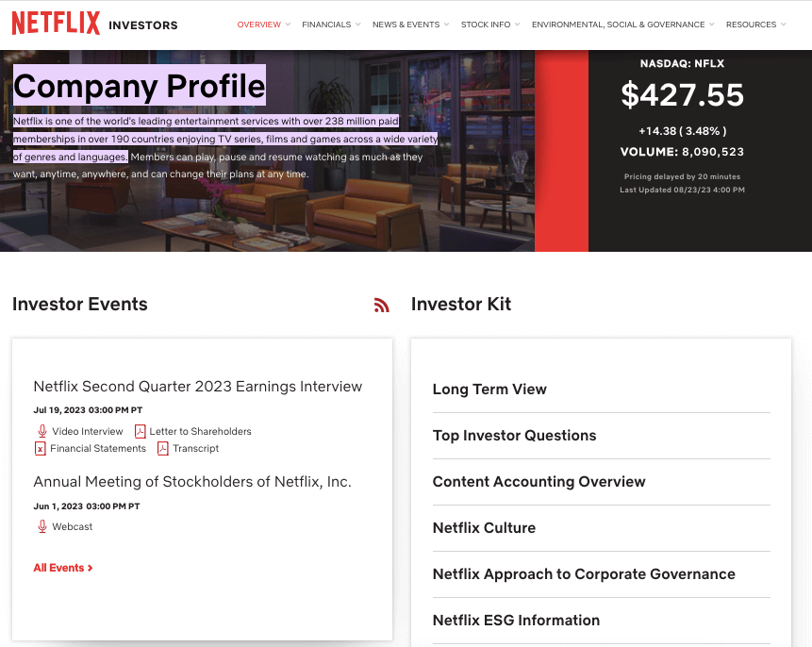The width and height of the screenshot is (812, 647).
Task: Click the Netflix logo
Action: [56, 24]
